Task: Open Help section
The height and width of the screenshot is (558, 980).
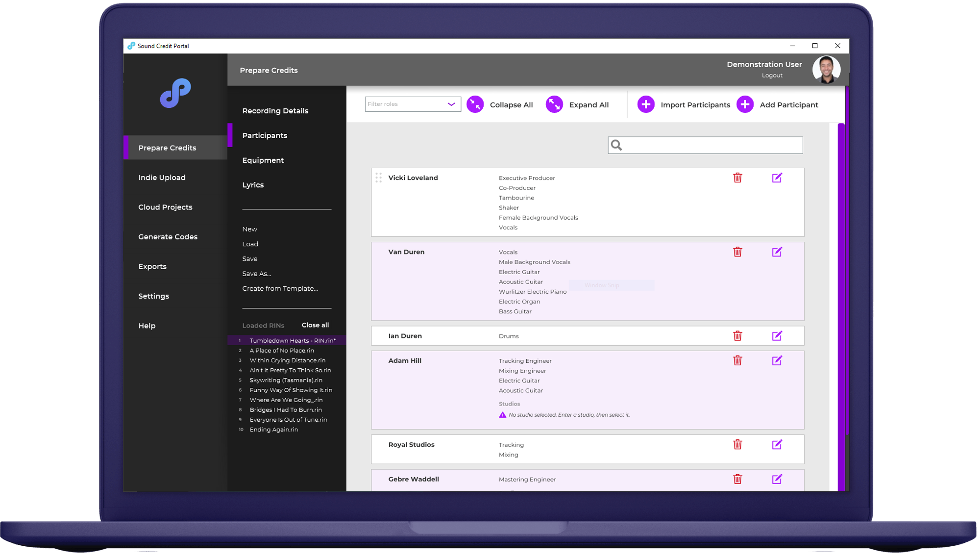Action: point(147,327)
